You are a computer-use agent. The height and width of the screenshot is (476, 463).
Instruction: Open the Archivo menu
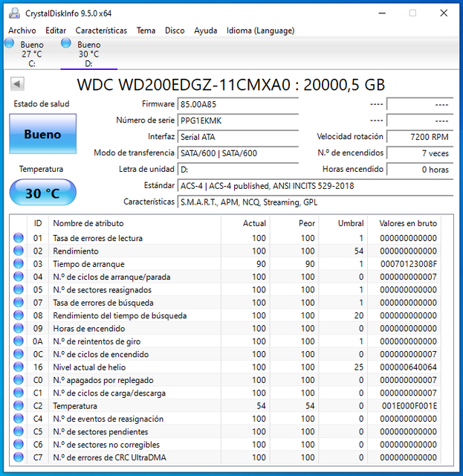click(x=22, y=30)
